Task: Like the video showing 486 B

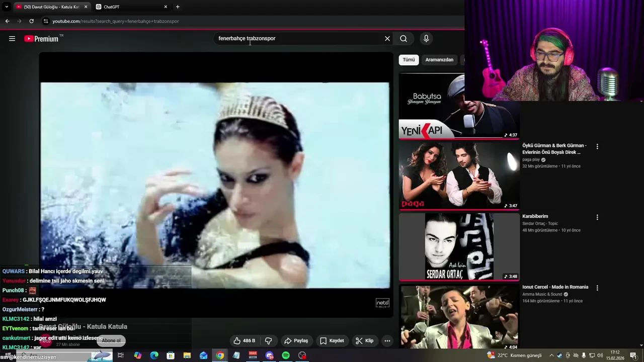Action: (244, 341)
